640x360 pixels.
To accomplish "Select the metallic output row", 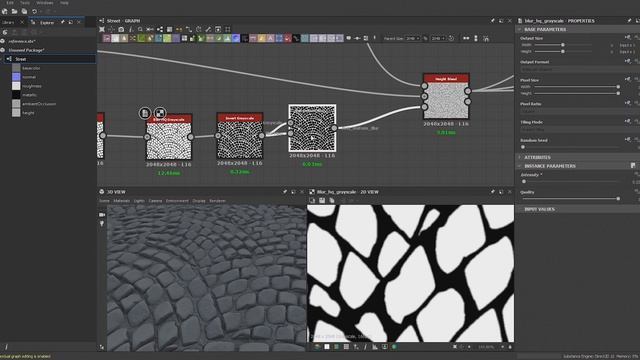I will (x=29, y=95).
